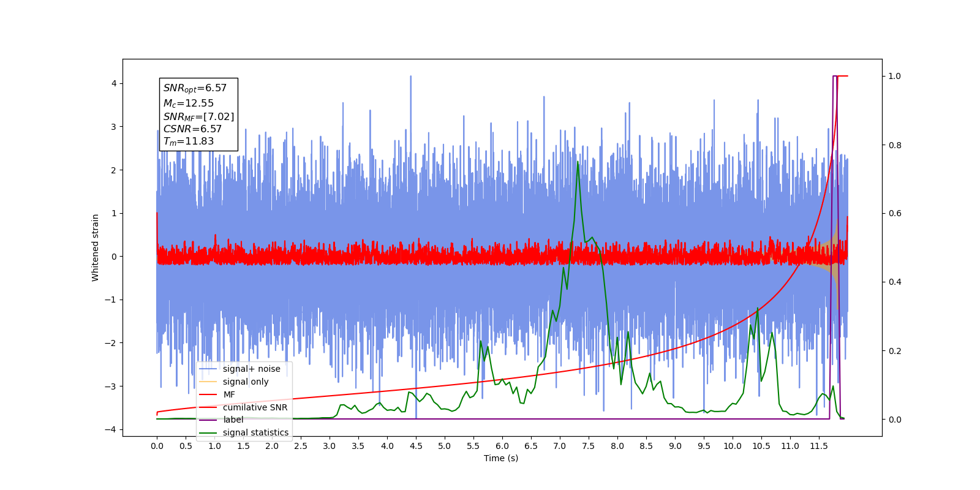Click the 6.0 tick on the time axis
The width and height of the screenshot is (980, 490).
coord(502,446)
